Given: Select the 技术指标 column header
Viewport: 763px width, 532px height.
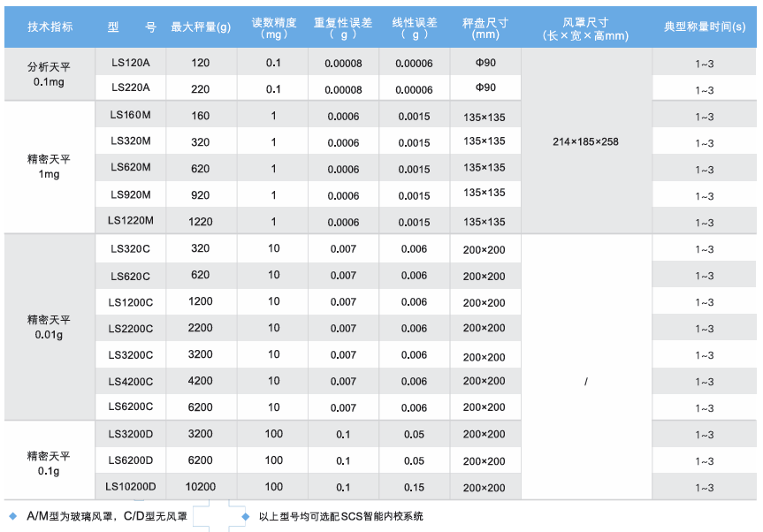Looking at the screenshot, I should (50, 27).
